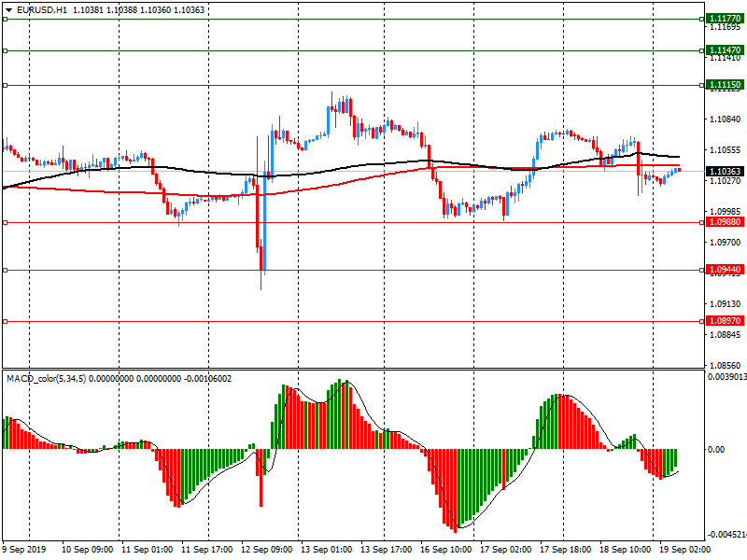Click the 1.09440 red support level label

click(x=725, y=270)
